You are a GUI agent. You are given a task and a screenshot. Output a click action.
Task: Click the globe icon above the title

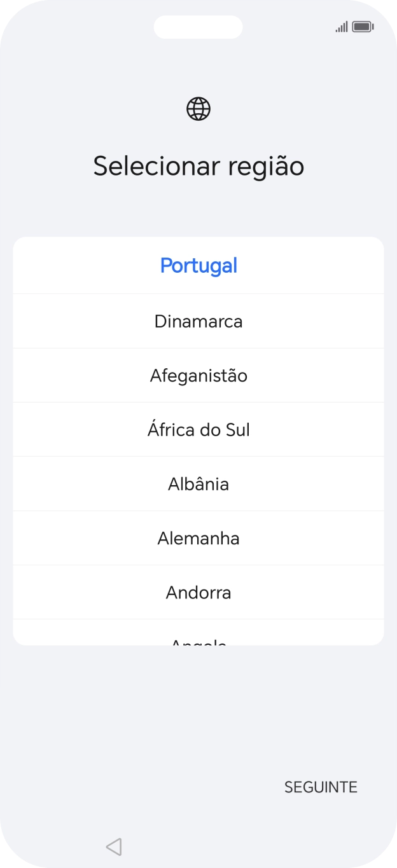[x=198, y=108]
